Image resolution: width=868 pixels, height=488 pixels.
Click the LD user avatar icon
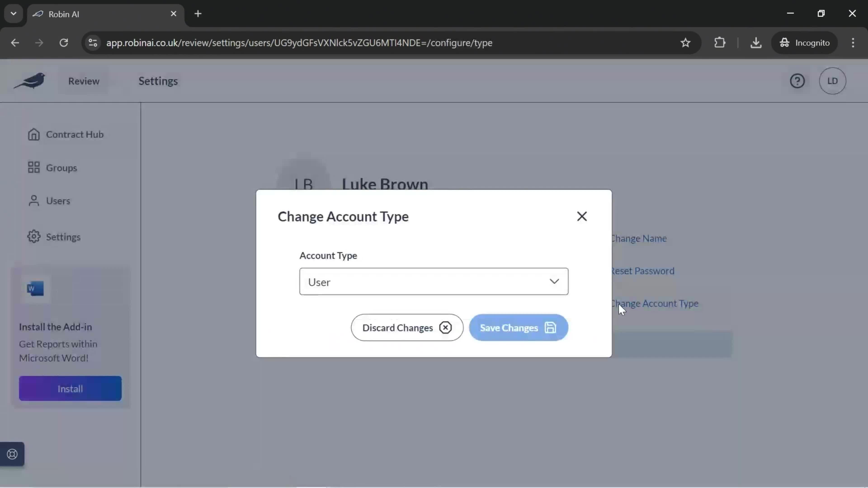click(x=833, y=80)
